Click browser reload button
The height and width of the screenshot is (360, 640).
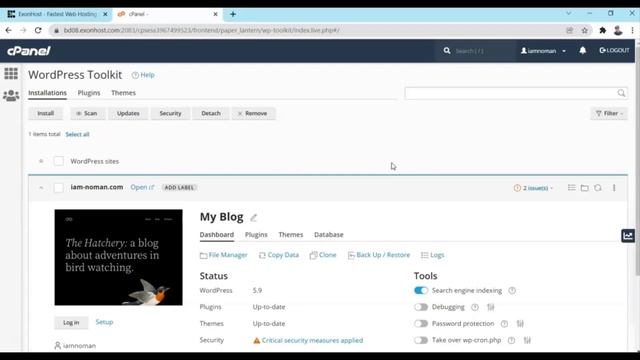pos(38,30)
